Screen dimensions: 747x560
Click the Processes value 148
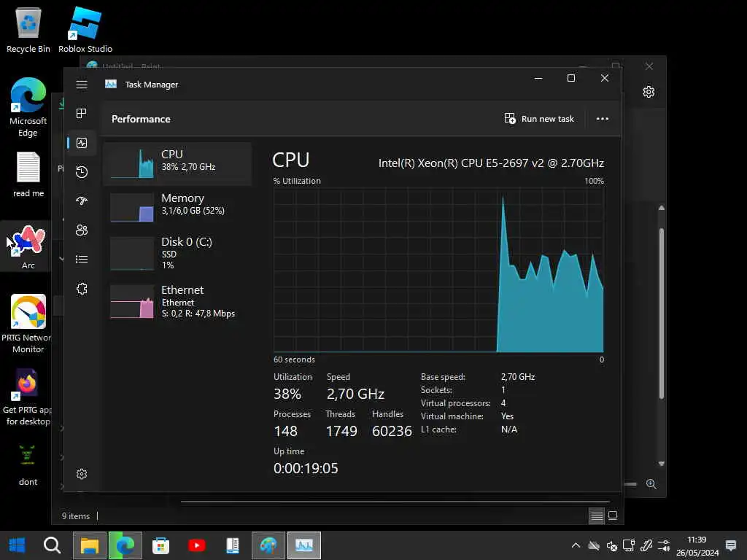pyautogui.click(x=285, y=432)
